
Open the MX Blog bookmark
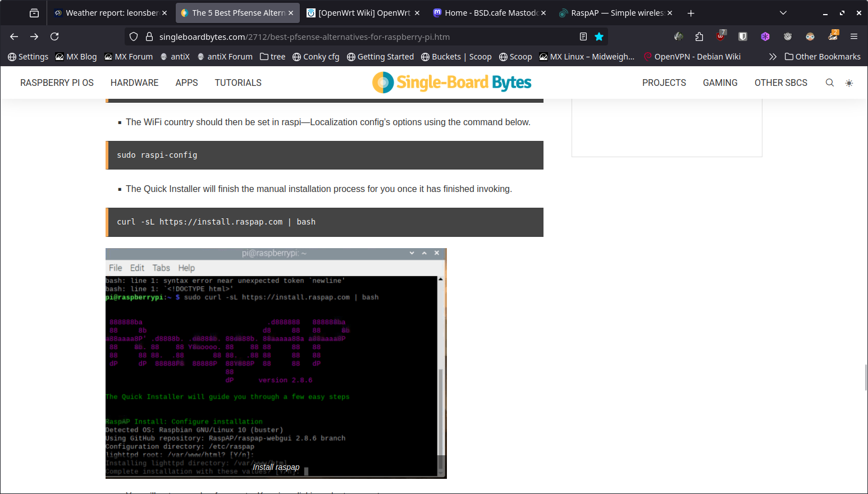[x=76, y=57]
